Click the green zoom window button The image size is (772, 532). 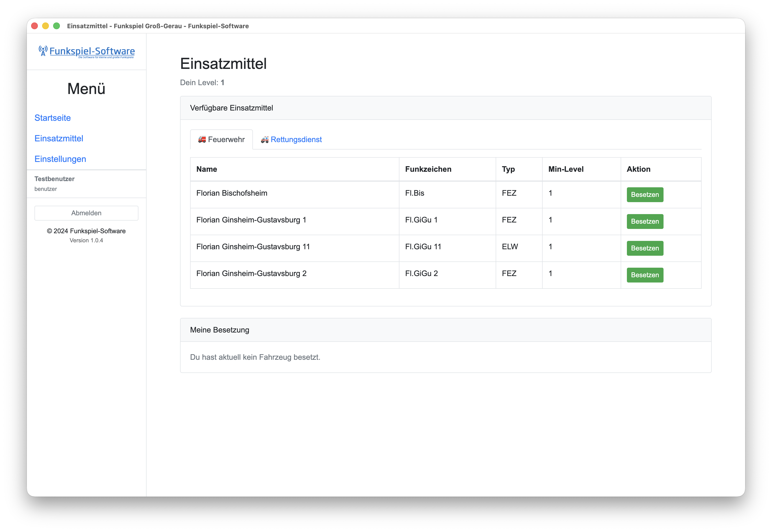click(x=57, y=26)
